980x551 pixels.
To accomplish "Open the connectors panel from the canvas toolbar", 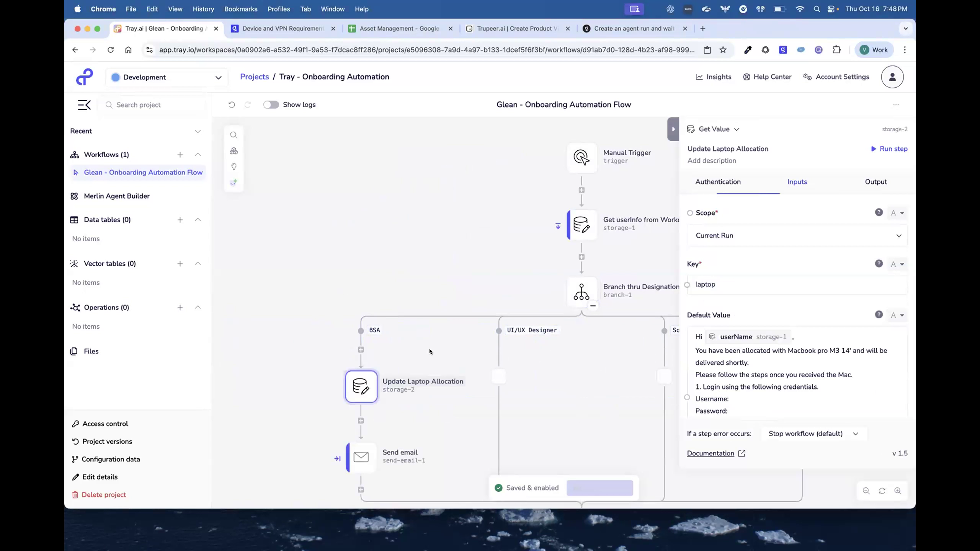I will tap(234, 151).
